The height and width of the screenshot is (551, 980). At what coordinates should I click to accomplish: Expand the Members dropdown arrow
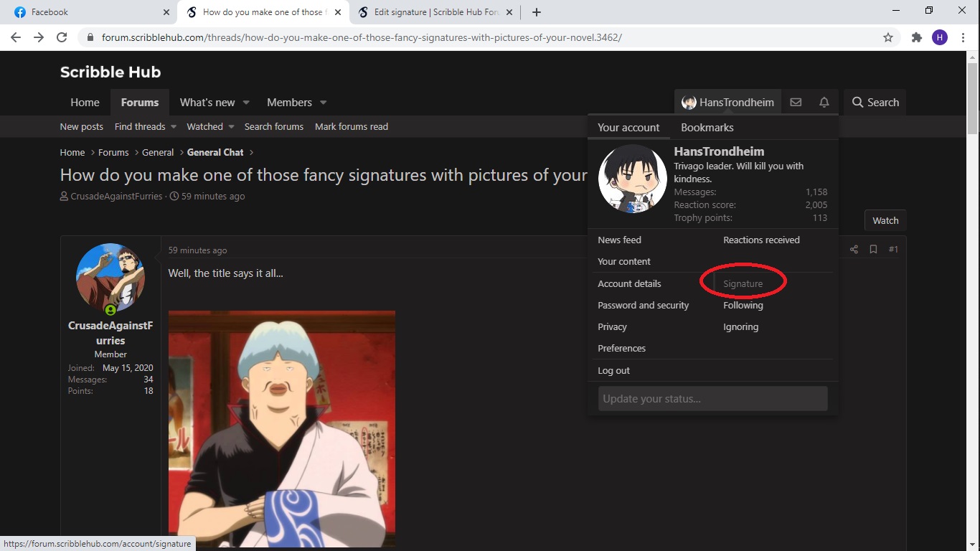click(x=323, y=103)
